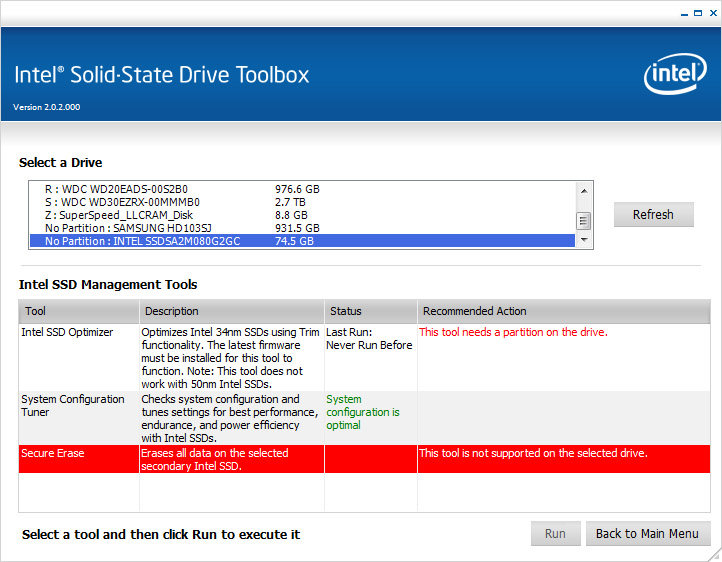Viewport: 722px width, 562px height.
Task: Select drive R: WDC WD20EADS-00S2B0
Action: (x=302, y=189)
